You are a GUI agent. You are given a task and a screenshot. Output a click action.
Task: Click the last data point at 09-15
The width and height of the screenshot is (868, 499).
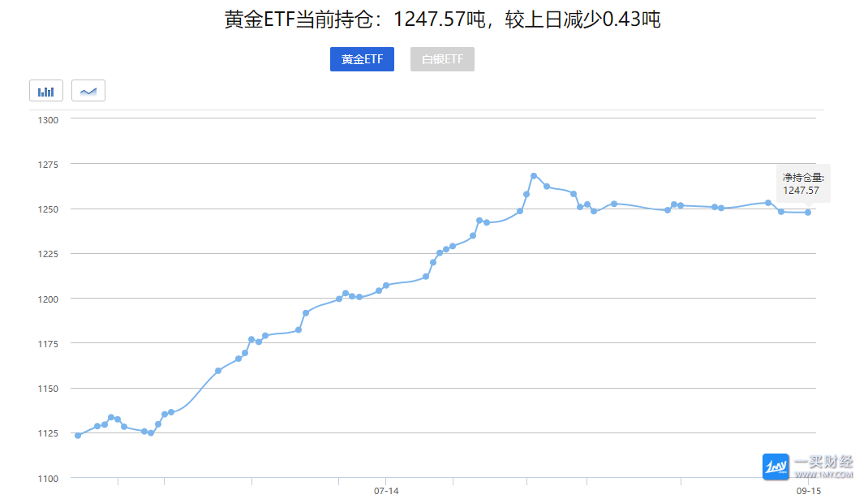click(x=808, y=212)
